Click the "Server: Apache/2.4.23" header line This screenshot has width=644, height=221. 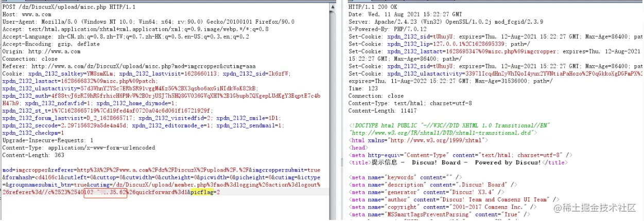[x=446, y=22]
